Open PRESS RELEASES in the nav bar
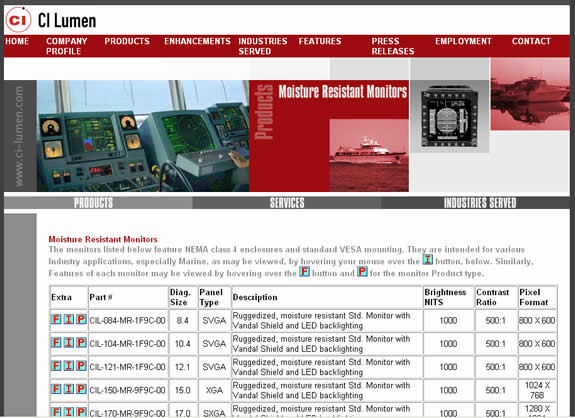 (393, 46)
